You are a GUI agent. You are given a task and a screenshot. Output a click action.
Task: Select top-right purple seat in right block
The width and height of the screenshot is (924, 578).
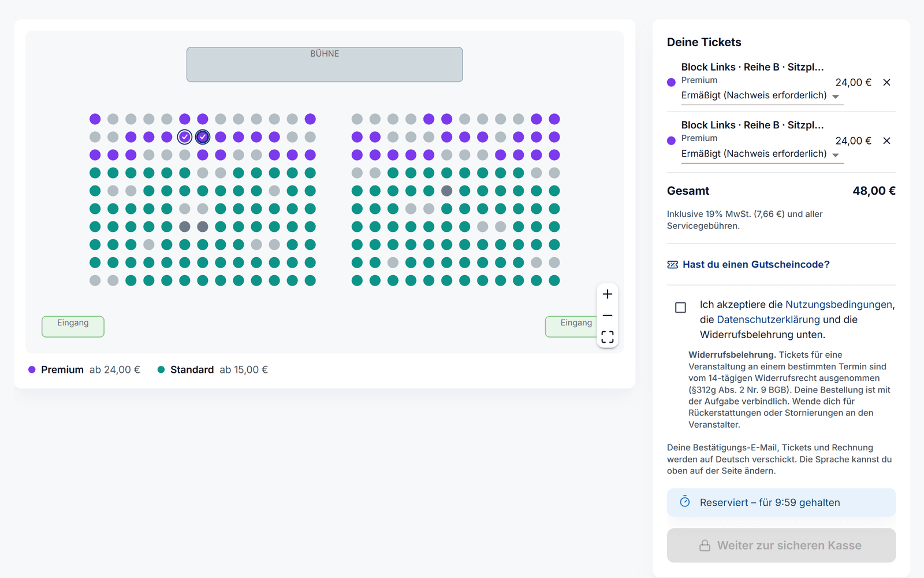pos(554,119)
